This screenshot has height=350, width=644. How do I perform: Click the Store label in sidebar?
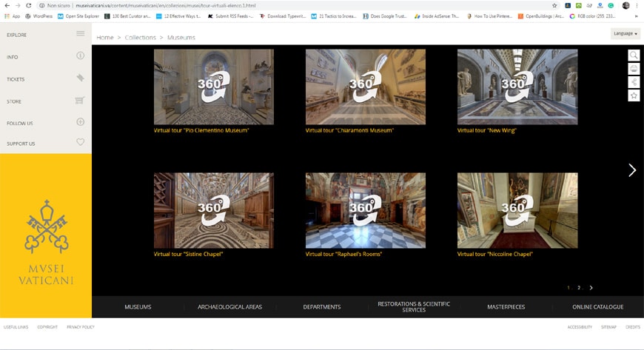pos(14,101)
